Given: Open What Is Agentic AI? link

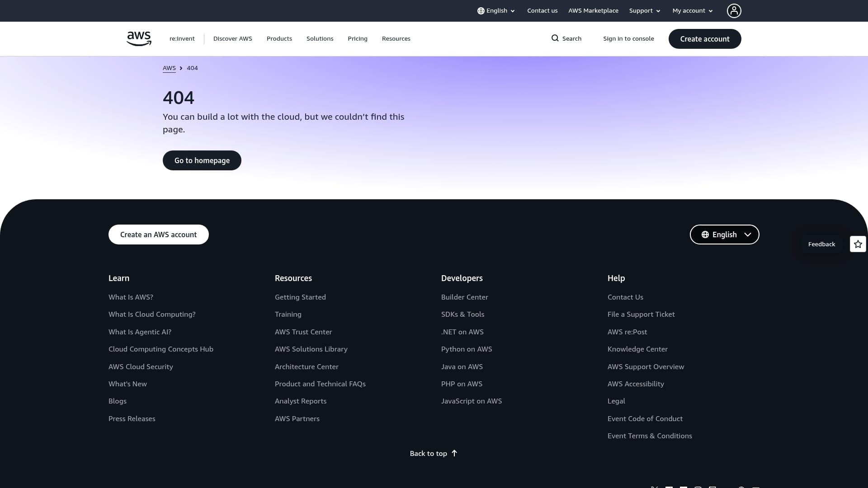Looking at the screenshot, I should [x=140, y=332].
